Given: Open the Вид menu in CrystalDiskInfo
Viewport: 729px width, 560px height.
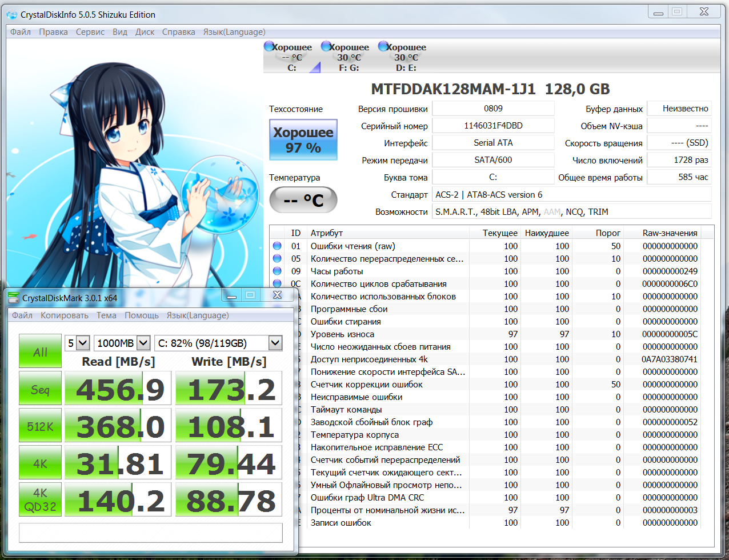Looking at the screenshot, I should pyautogui.click(x=120, y=32).
